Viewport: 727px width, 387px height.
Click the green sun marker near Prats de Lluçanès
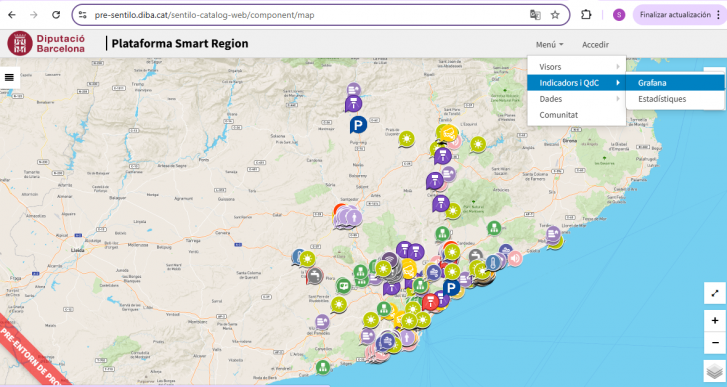click(407, 139)
